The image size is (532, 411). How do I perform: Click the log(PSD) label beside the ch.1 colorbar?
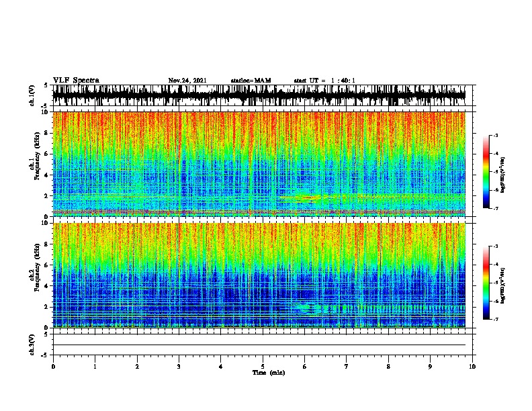pos(503,175)
